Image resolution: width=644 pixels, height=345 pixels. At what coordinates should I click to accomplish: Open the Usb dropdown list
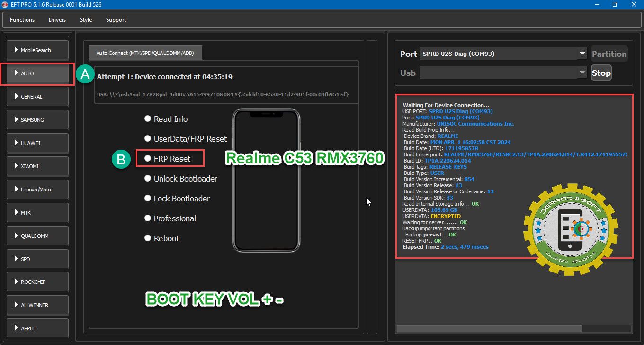point(504,73)
